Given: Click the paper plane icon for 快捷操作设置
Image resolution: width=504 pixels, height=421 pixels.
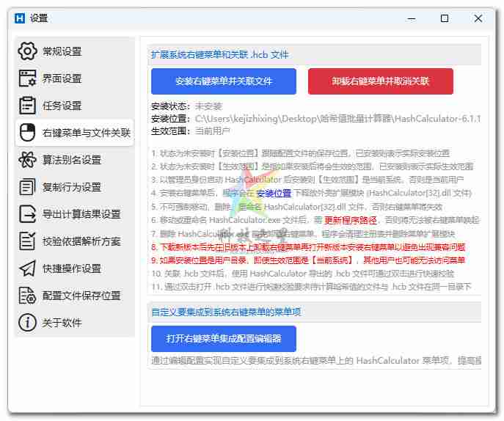Looking at the screenshot, I should tap(27, 268).
